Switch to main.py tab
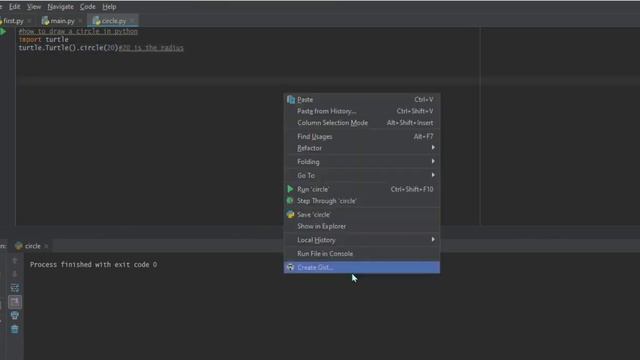This screenshot has width=640, height=360. [x=62, y=21]
